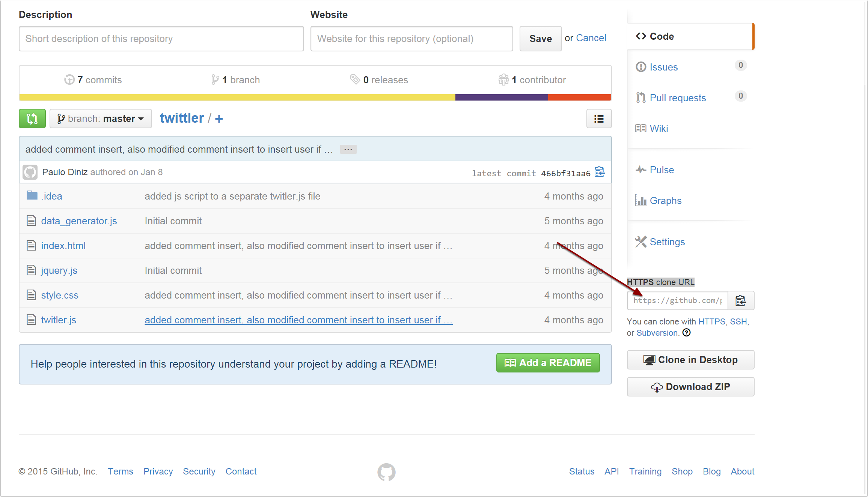868x497 pixels.
Task: Open data_generator.js file
Action: pos(79,221)
